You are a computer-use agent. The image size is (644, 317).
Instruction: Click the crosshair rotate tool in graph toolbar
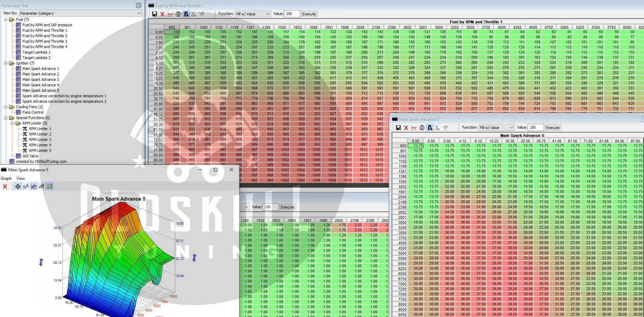pyautogui.click(x=18, y=186)
